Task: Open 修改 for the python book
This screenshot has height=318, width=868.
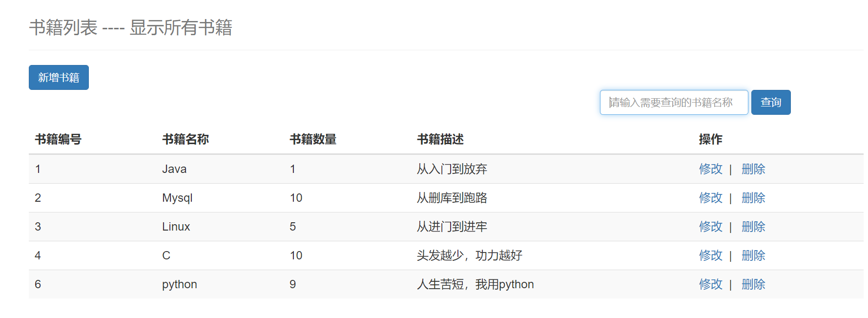Action: [710, 284]
